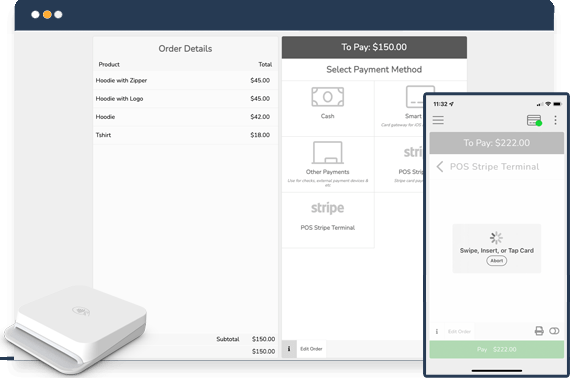Open the hamburger menu on phone

[x=438, y=120]
